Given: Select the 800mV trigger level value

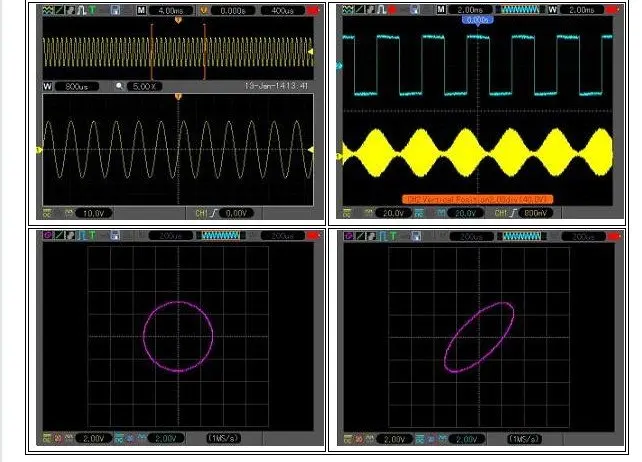Looking at the screenshot, I should [536, 213].
